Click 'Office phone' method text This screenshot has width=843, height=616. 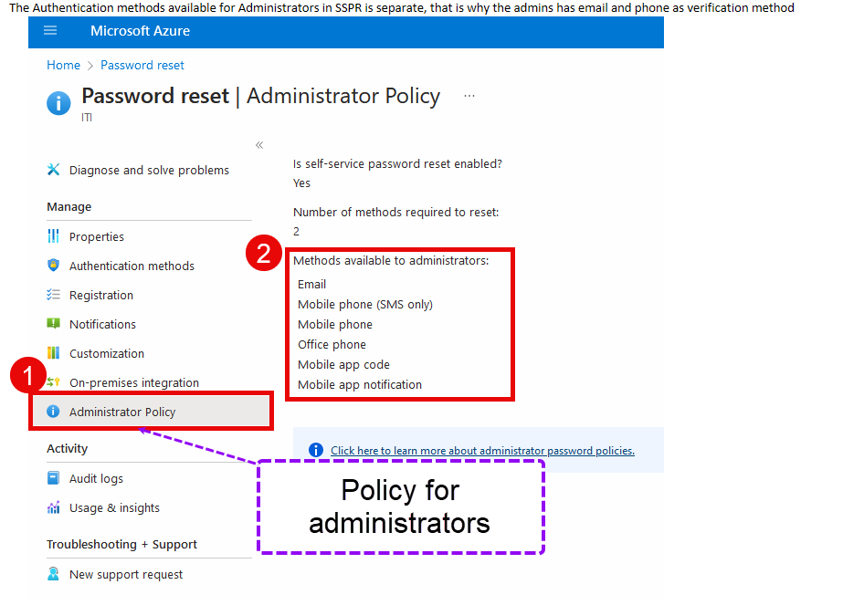(332, 344)
